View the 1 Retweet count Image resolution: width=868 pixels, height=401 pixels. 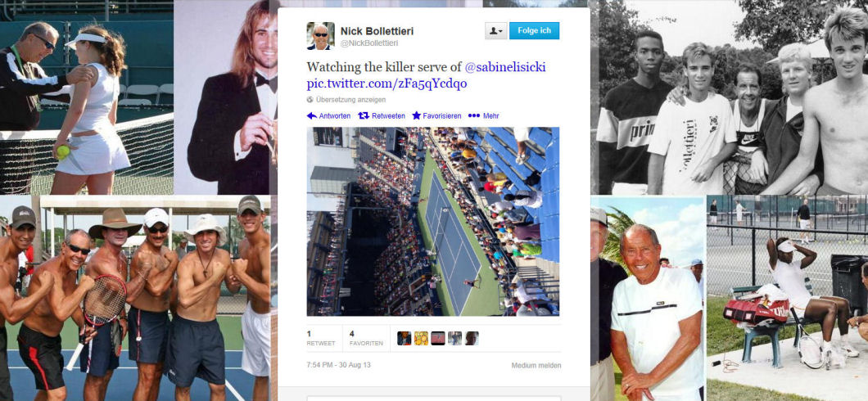click(321, 339)
